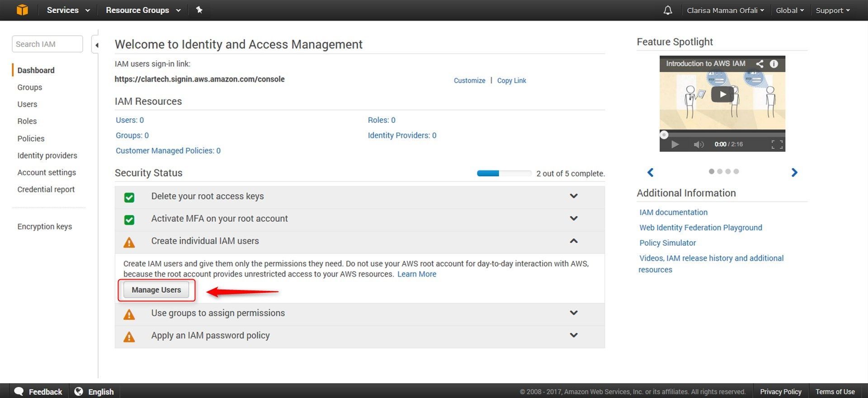The width and height of the screenshot is (868, 398).
Task: Open the Policy Simulator link
Action: click(667, 243)
